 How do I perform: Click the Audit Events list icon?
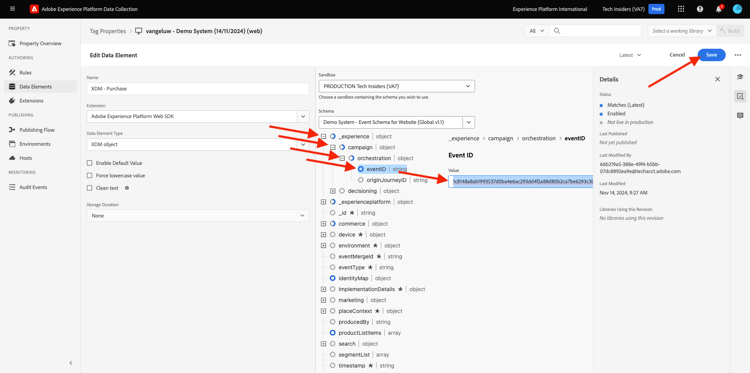click(12, 187)
